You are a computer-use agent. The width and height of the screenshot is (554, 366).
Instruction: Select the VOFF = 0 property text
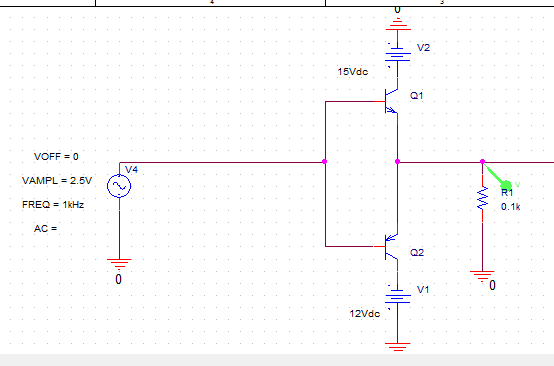pyautogui.click(x=56, y=157)
